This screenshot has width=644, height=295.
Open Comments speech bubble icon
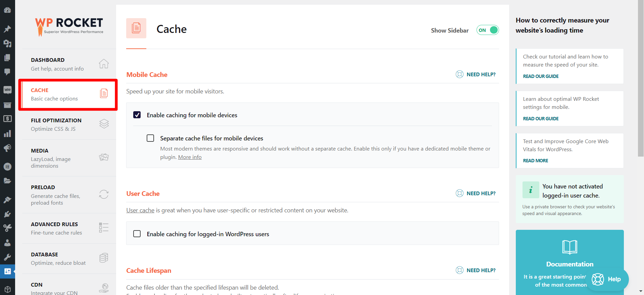[7, 72]
